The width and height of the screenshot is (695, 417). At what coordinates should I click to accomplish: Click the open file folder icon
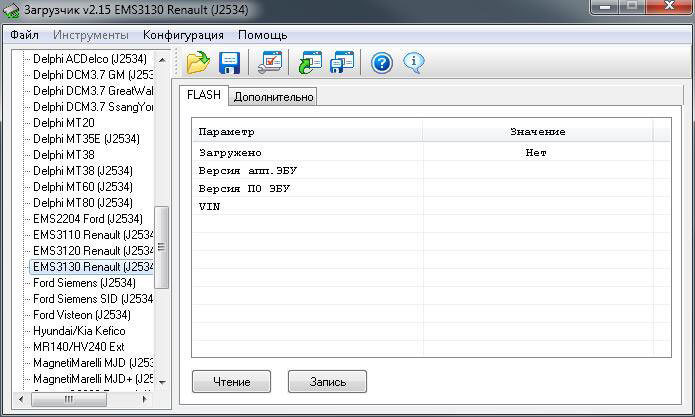(x=198, y=63)
